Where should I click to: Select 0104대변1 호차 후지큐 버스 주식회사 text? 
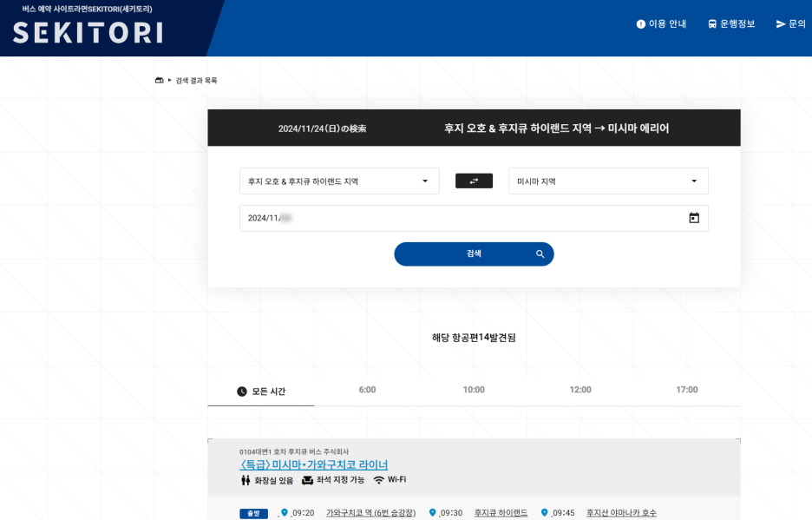click(x=294, y=452)
